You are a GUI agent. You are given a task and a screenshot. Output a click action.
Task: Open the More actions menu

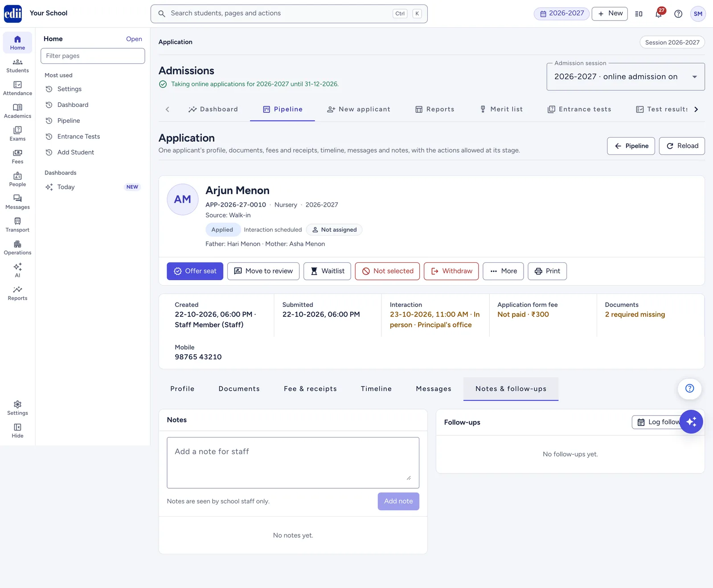503,271
